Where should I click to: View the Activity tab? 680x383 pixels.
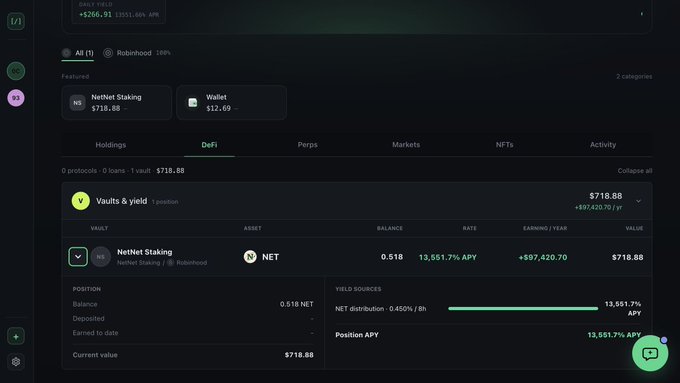[603, 145]
